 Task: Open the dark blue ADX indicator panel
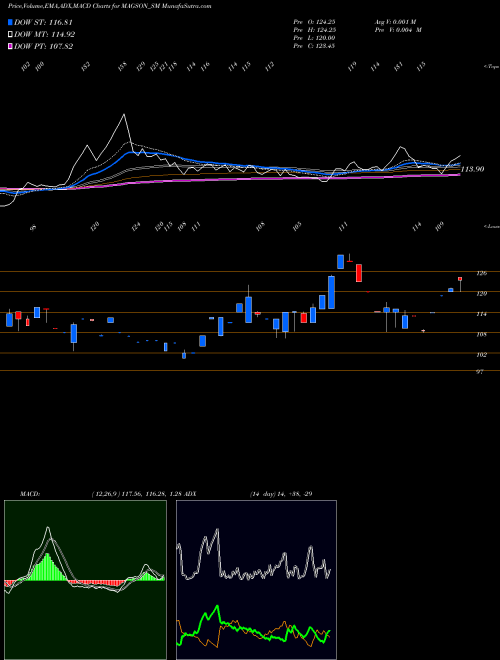click(256, 580)
